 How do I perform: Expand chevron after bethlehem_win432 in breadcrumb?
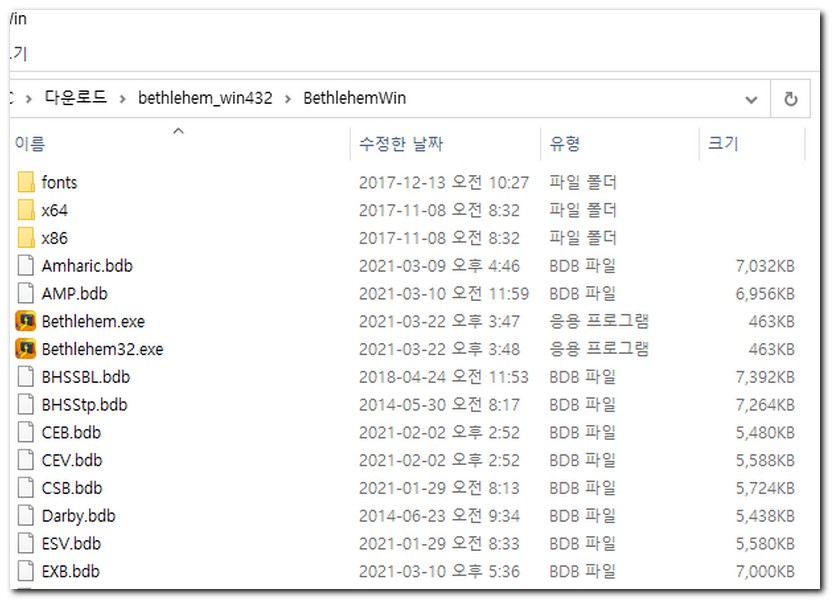[x=288, y=99]
